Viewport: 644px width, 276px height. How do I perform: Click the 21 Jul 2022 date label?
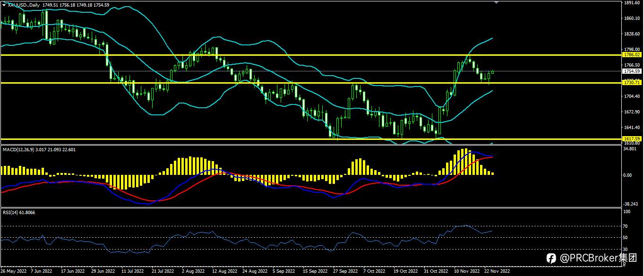tap(163, 272)
